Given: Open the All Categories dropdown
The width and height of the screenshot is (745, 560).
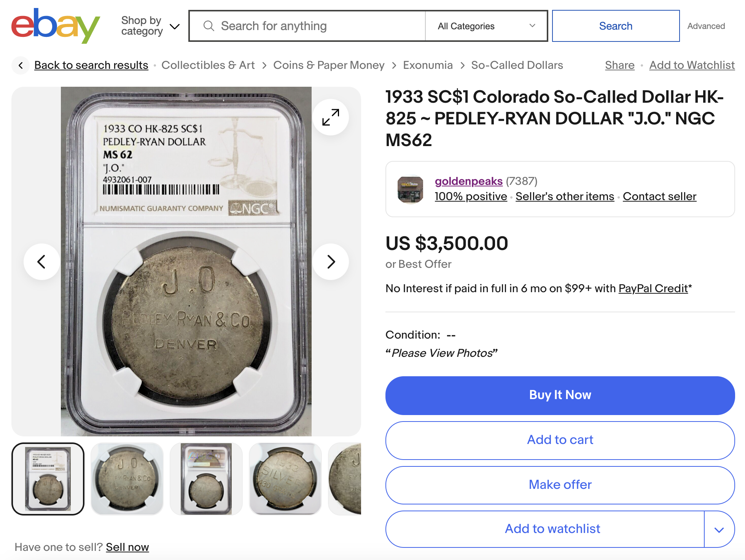Looking at the screenshot, I should (x=486, y=26).
